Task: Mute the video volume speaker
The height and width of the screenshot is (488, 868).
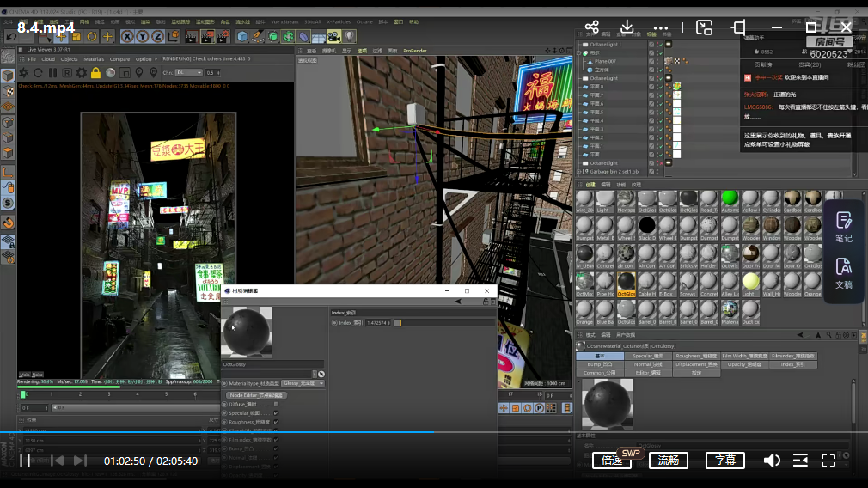Action: (772, 461)
